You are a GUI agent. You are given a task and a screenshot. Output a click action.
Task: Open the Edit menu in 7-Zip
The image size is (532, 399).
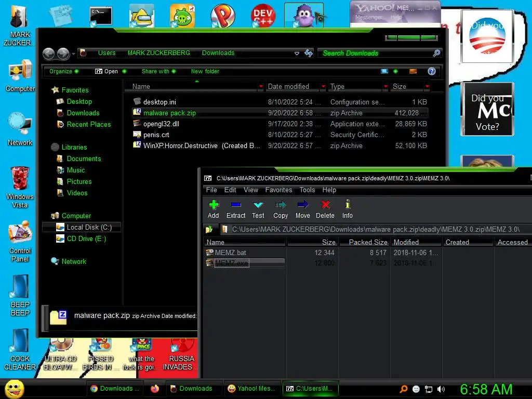point(230,190)
